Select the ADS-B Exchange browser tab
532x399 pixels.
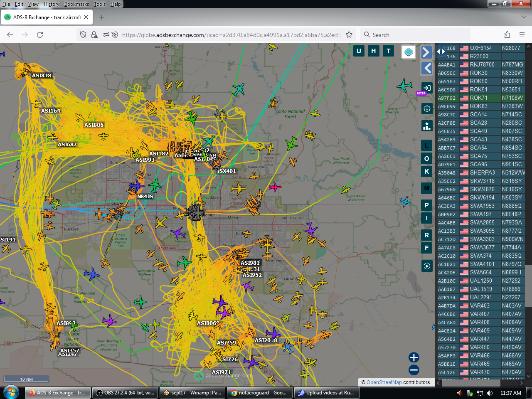coord(47,17)
